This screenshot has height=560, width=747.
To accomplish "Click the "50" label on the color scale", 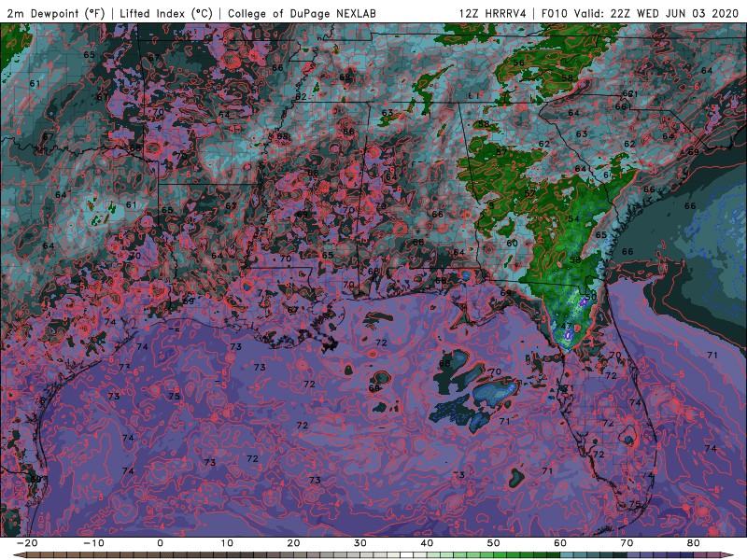I will 494,543.
